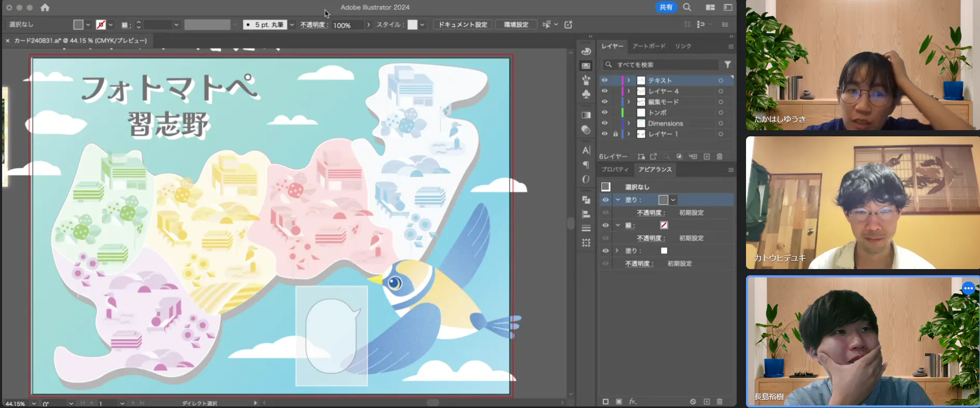Click the clear appearance icon
This screenshot has height=408, width=980.
(x=693, y=401)
